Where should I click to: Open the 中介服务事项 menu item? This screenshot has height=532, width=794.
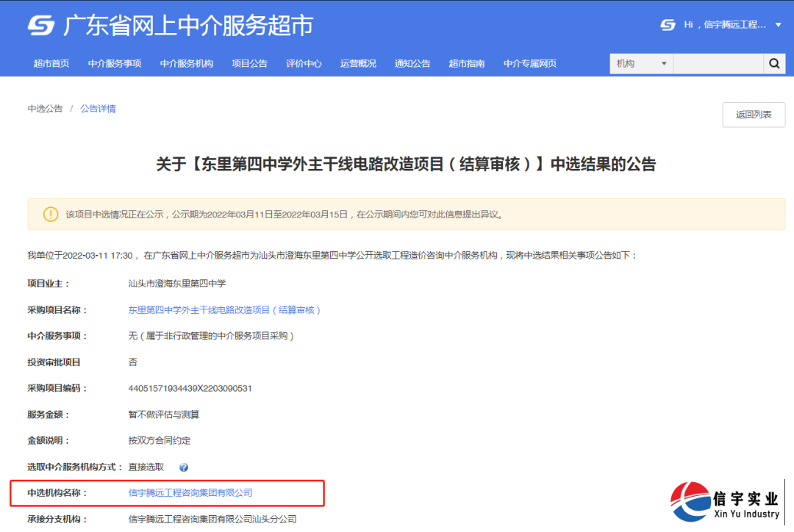(x=115, y=64)
